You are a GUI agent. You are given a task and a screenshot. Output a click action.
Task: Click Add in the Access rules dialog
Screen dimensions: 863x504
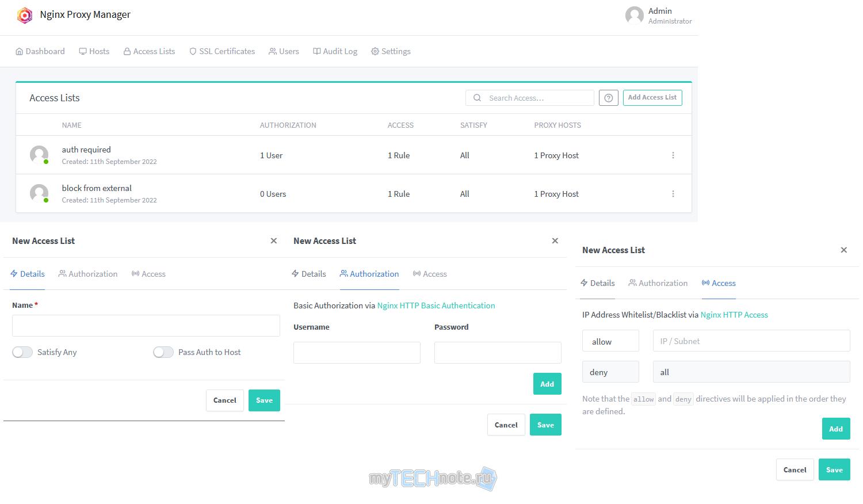[x=836, y=429]
